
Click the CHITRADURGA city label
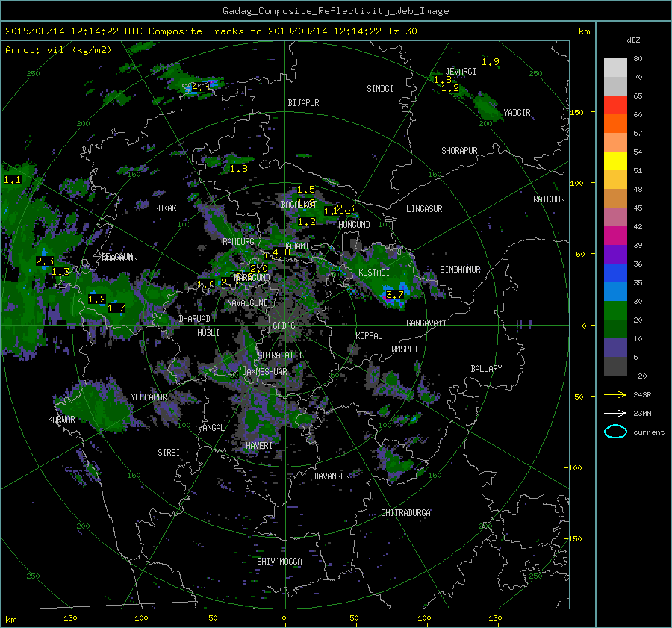coord(406,513)
